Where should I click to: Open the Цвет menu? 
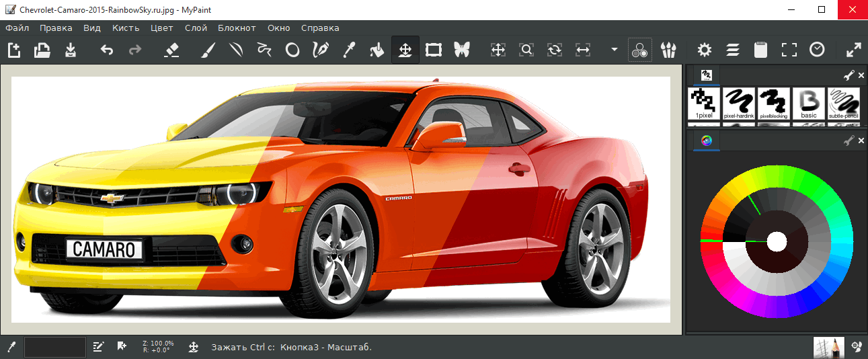[162, 28]
